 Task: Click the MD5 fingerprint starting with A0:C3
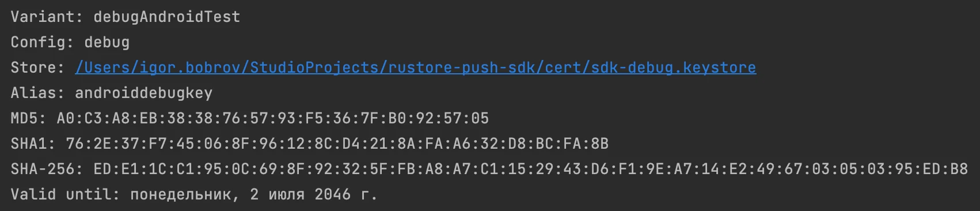click(x=273, y=118)
